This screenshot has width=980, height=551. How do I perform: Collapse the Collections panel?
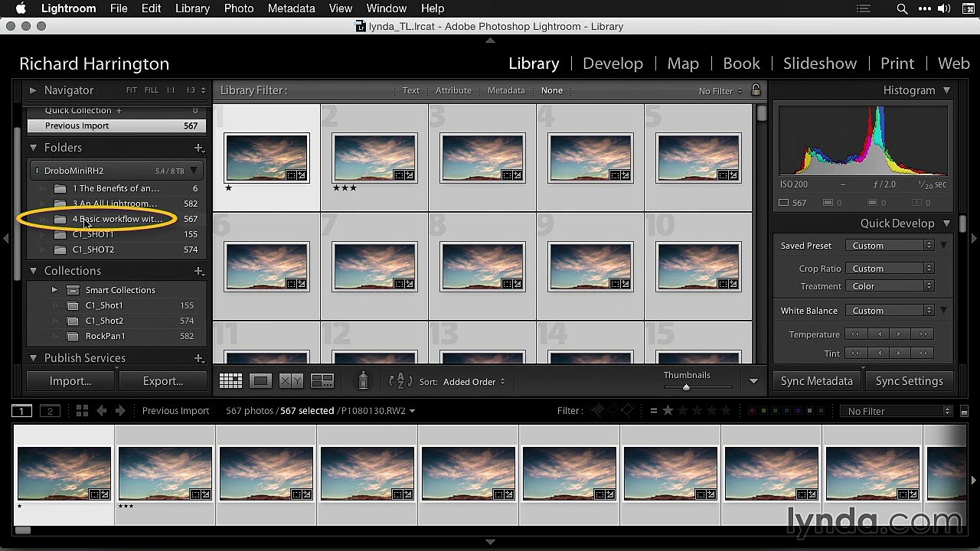(33, 271)
